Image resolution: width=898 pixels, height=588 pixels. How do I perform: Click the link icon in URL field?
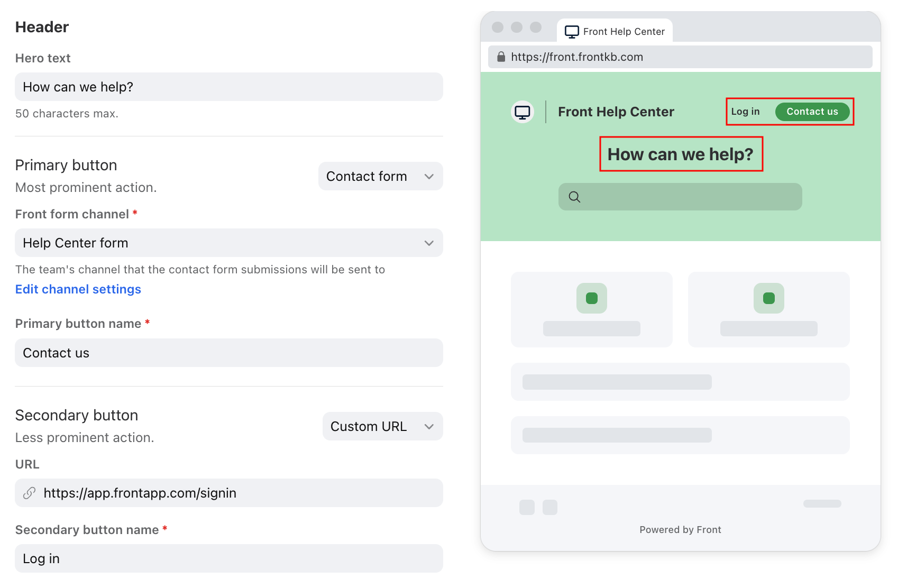pos(30,493)
